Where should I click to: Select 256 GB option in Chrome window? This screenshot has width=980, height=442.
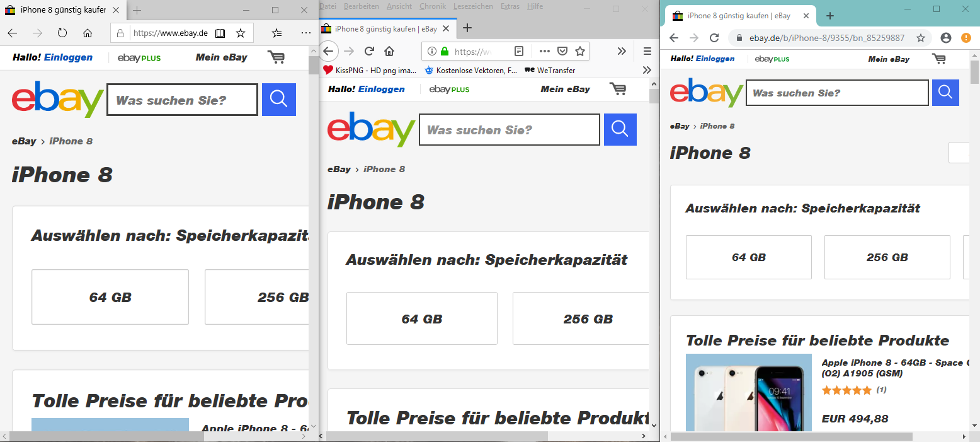[x=887, y=257]
